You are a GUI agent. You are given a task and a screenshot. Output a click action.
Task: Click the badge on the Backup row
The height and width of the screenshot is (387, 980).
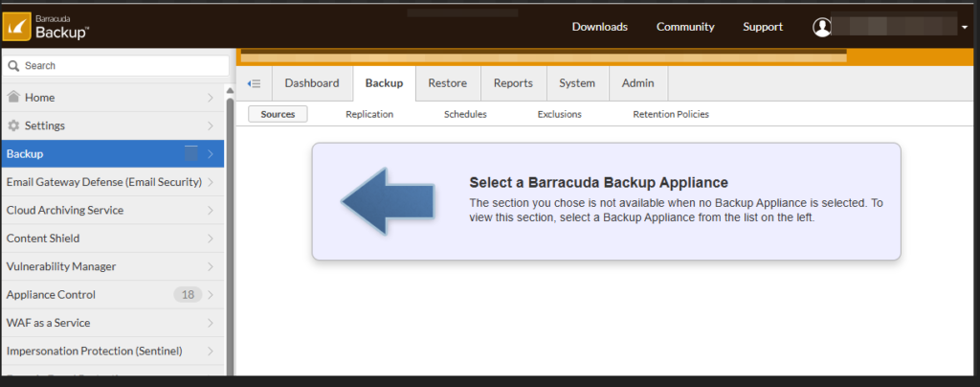191,153
